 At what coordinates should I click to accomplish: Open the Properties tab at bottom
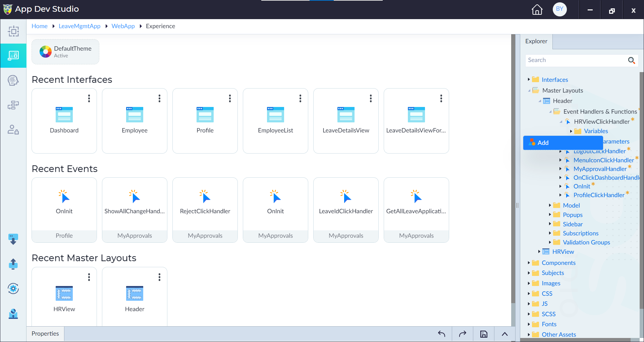coord(45,334)
